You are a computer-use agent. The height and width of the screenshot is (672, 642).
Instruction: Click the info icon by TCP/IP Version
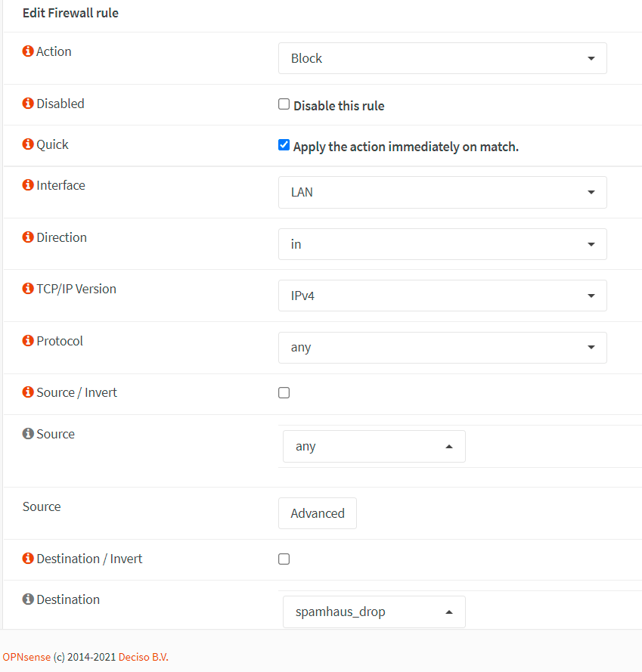[28, 289]
